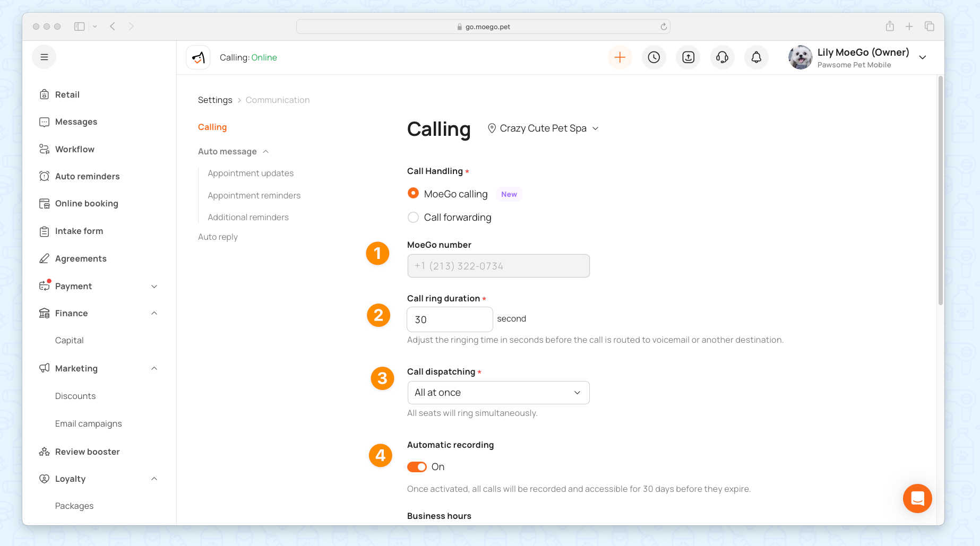
Task: Click the Settings breadcrumb link
Action: [215, 100]
